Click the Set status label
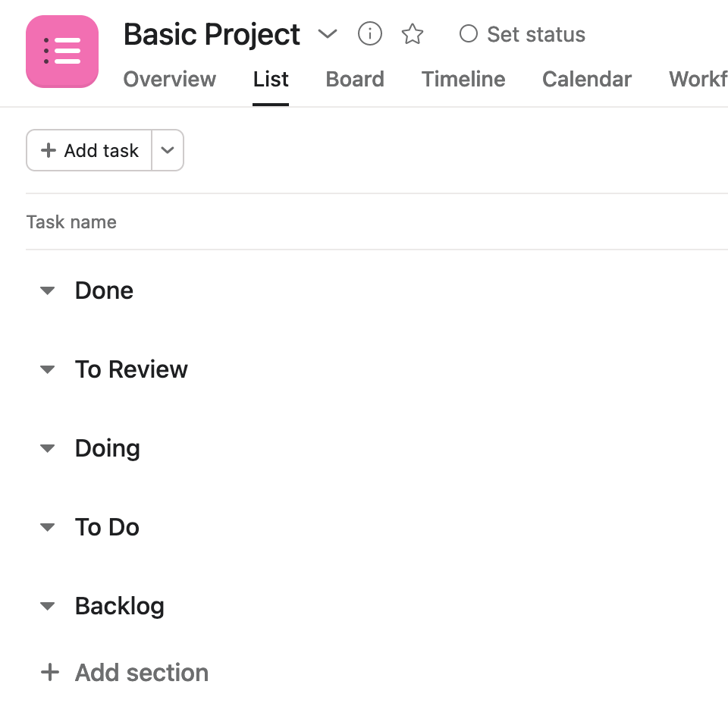Viewport: 728px width, 719px height. pos(536,35)
